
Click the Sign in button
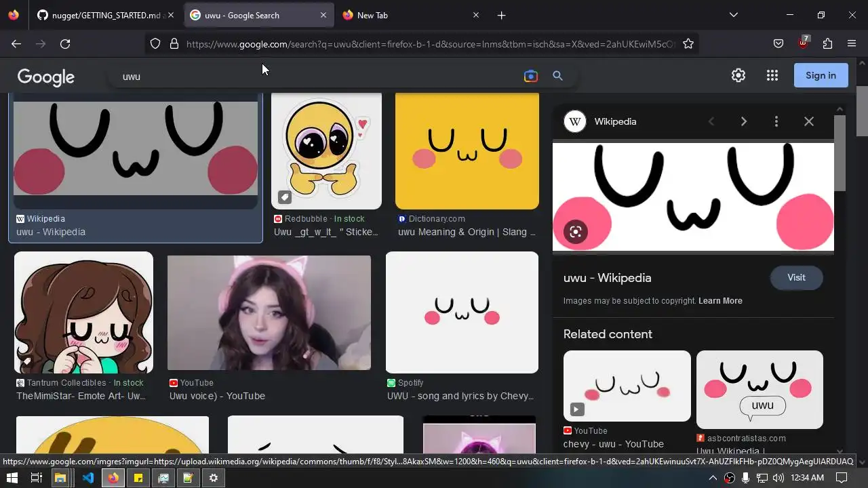coord(821,75)
